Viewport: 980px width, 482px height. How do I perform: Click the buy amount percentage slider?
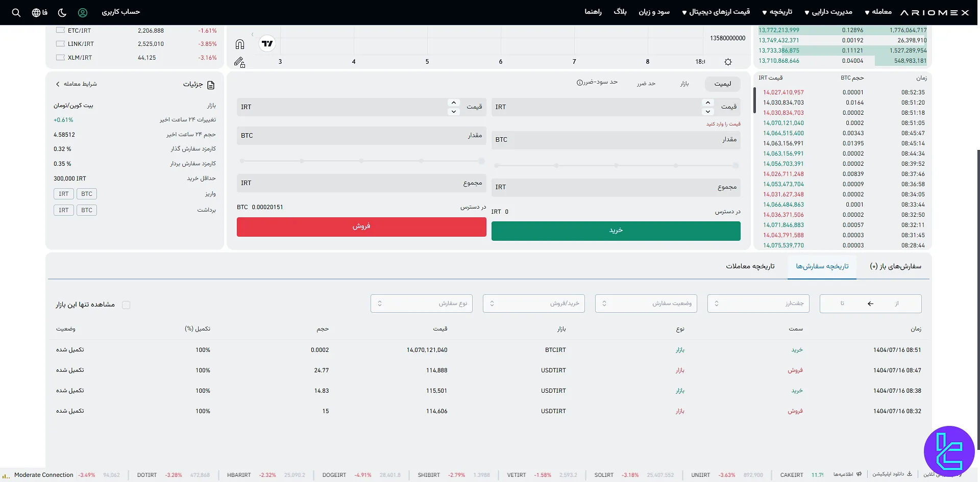pos(616,166)
